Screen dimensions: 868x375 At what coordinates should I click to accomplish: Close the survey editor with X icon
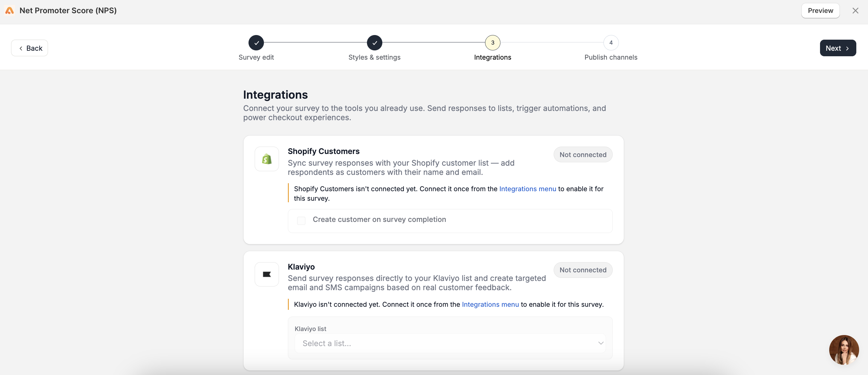pos(855,11)
